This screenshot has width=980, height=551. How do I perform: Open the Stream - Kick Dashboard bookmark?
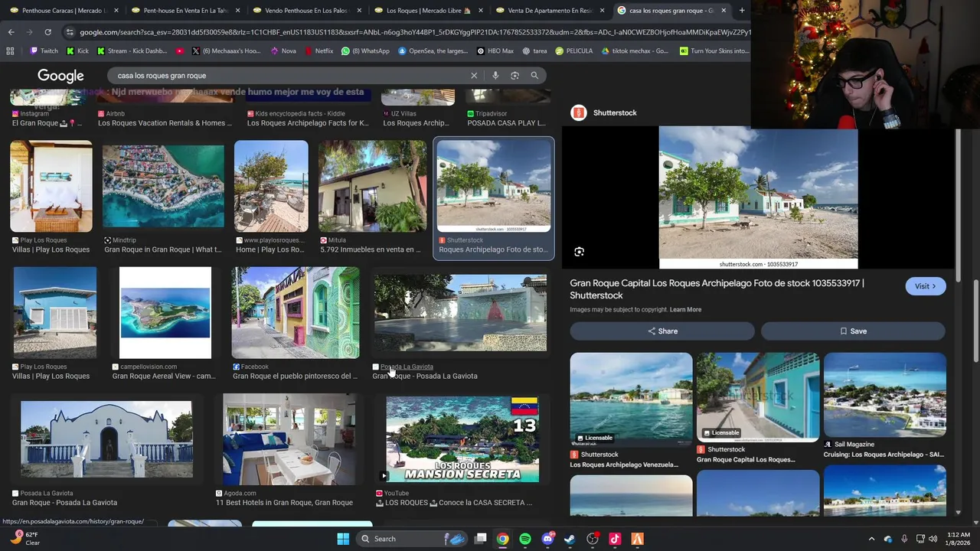pyautogui.click(x=132, y=51)
